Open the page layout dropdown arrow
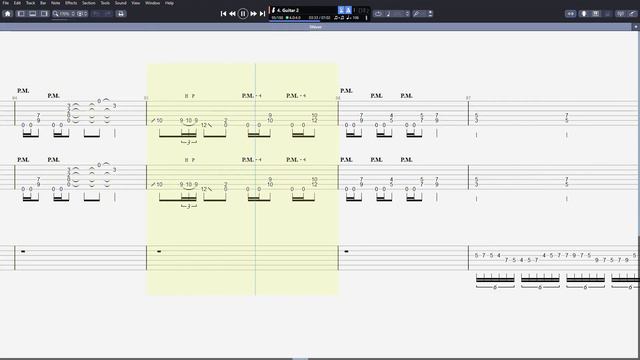 click(85, 13)
